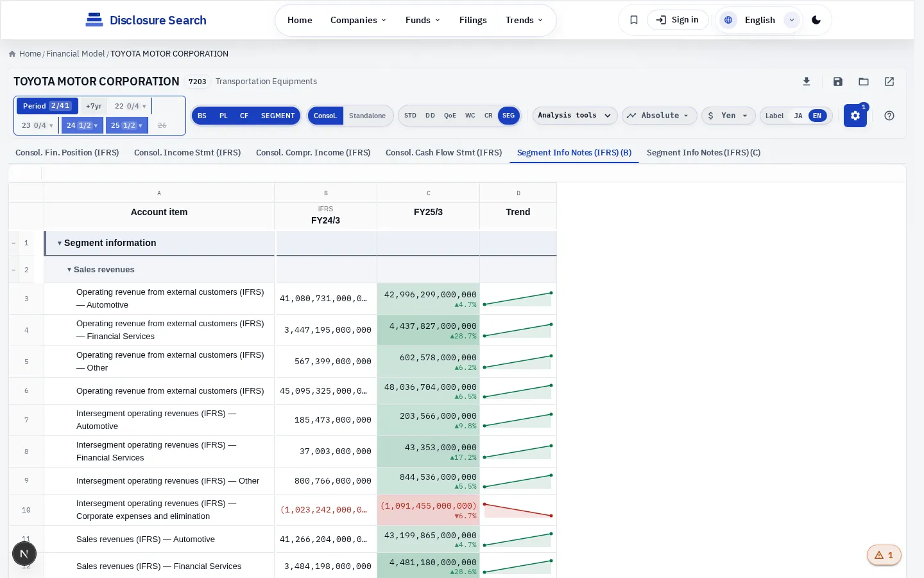The width and height of the screenshot is (924, 578).
Task: Collapse the Sales revenues group
Action: (69, 270)
